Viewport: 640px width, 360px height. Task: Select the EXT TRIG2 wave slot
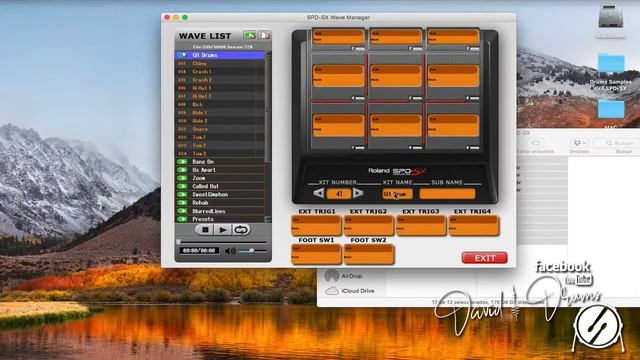pos(369,225)
